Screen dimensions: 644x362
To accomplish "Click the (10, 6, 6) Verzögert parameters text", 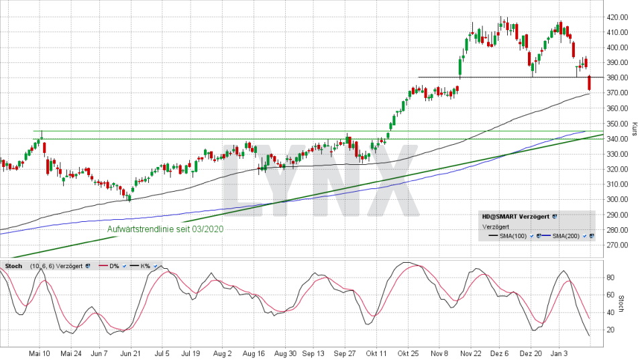I will (x=56, y=266).
